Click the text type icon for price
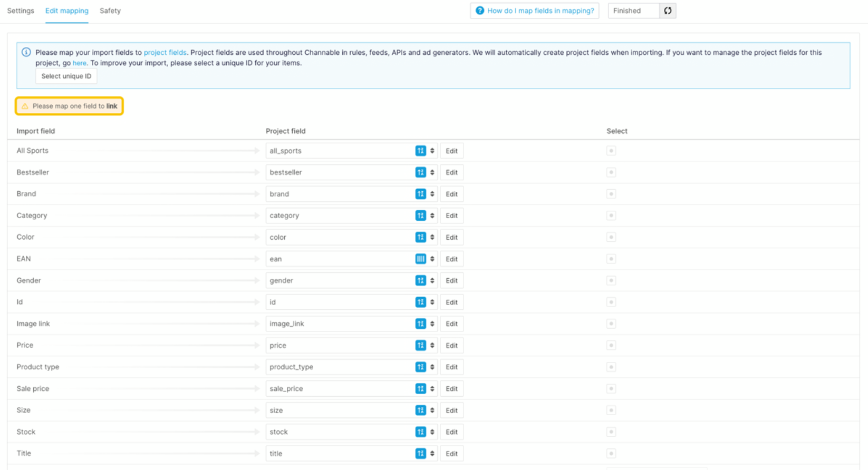 click(420, 345)
